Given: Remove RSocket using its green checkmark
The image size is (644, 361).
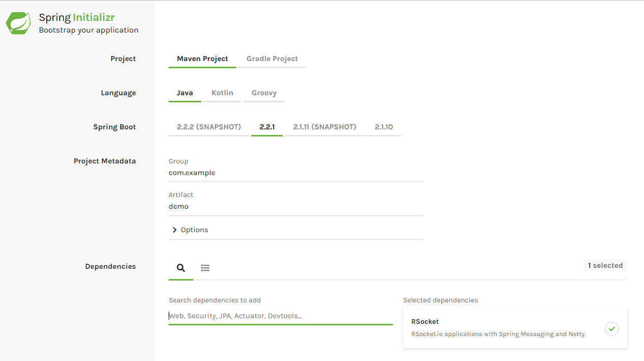Looking at the screenshot, I should [x=612, y=329].
